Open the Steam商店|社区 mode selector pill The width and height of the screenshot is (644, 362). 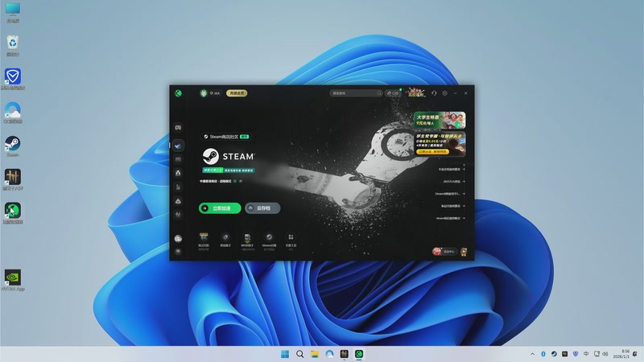(226, 137)
